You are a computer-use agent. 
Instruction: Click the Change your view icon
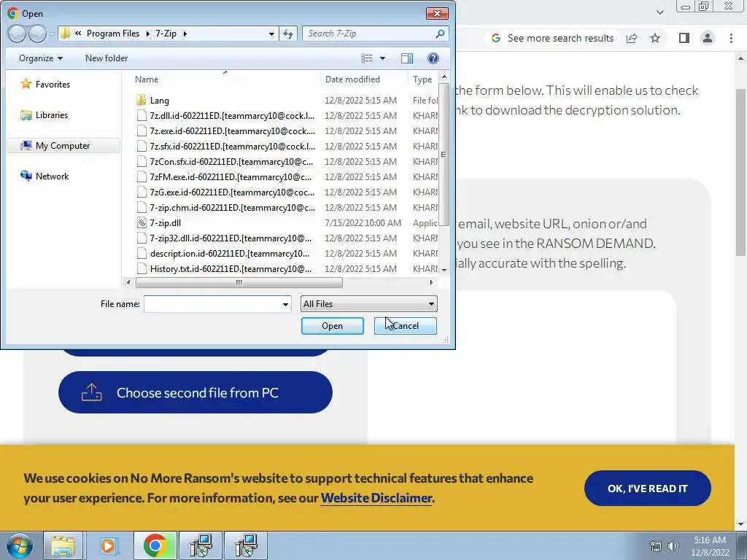[367, 58]
